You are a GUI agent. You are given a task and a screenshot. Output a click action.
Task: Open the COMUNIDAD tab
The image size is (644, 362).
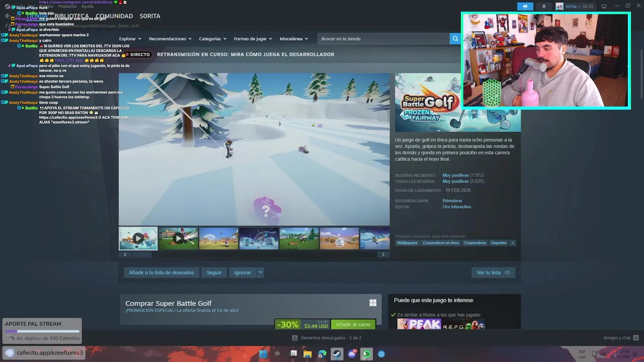coord(114,16)
